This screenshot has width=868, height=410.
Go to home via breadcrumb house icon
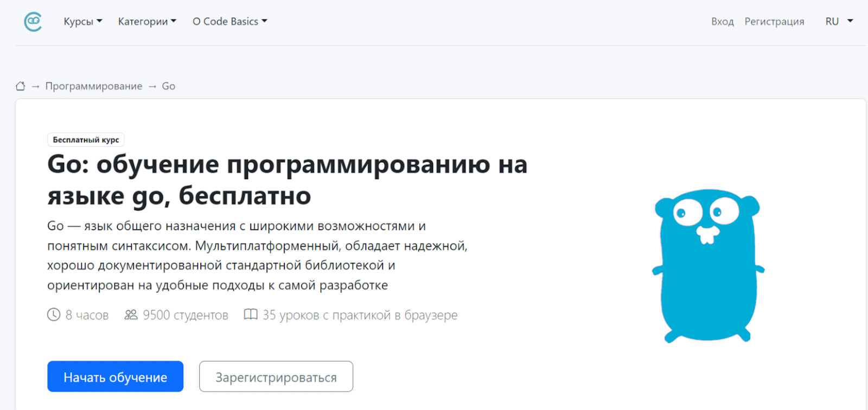(x=21, y=86)
